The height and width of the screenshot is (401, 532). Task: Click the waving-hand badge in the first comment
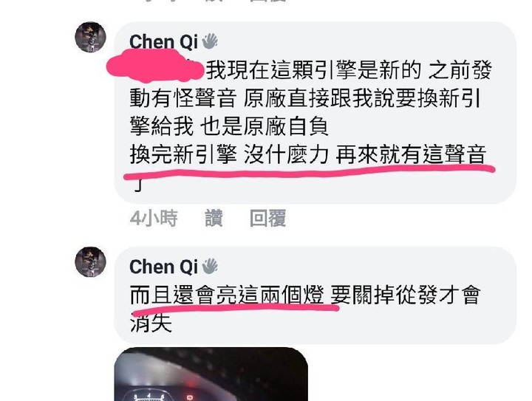210,41
